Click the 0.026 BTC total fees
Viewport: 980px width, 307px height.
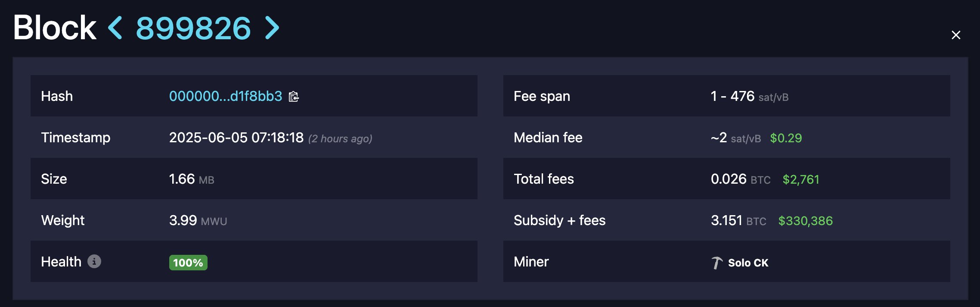(x=741, y=179)
